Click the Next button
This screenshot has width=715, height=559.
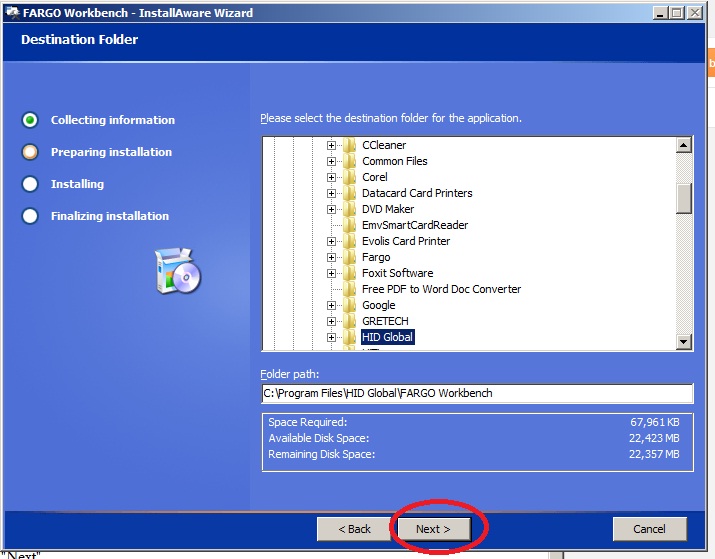[434, 529]
